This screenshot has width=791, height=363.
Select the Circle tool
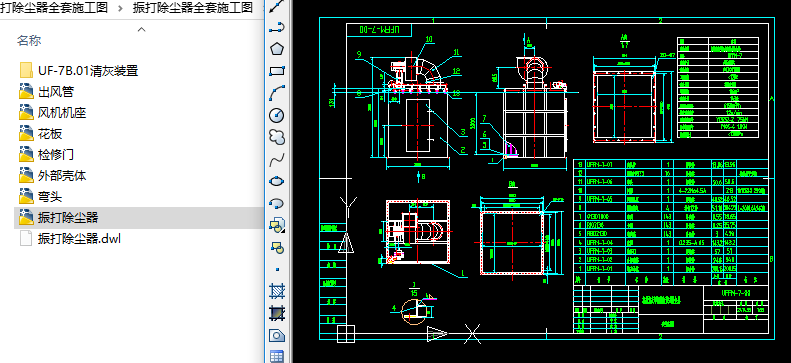pos(276,115)
